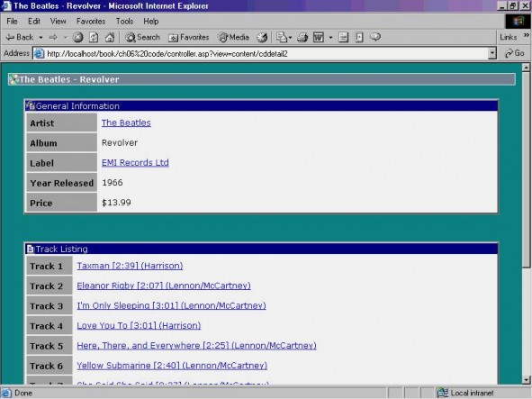This screenshot has width=532, height=399.
Task: Open the I'm Only Sleeping track link
Action: (171, 305)
